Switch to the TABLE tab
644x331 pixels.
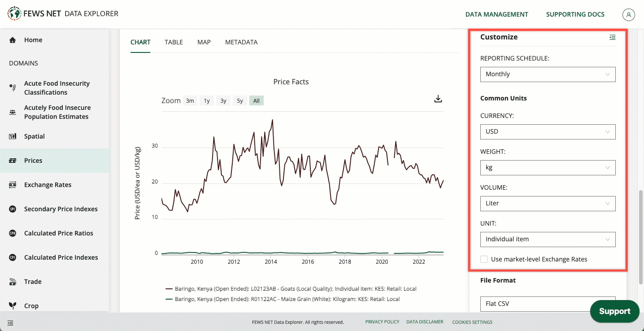tap(174, 42)
